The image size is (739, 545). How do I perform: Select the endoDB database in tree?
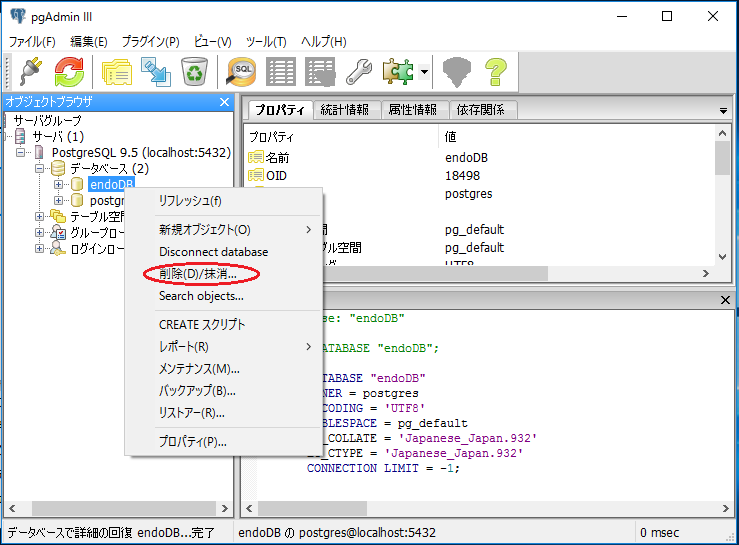(112, 184)
